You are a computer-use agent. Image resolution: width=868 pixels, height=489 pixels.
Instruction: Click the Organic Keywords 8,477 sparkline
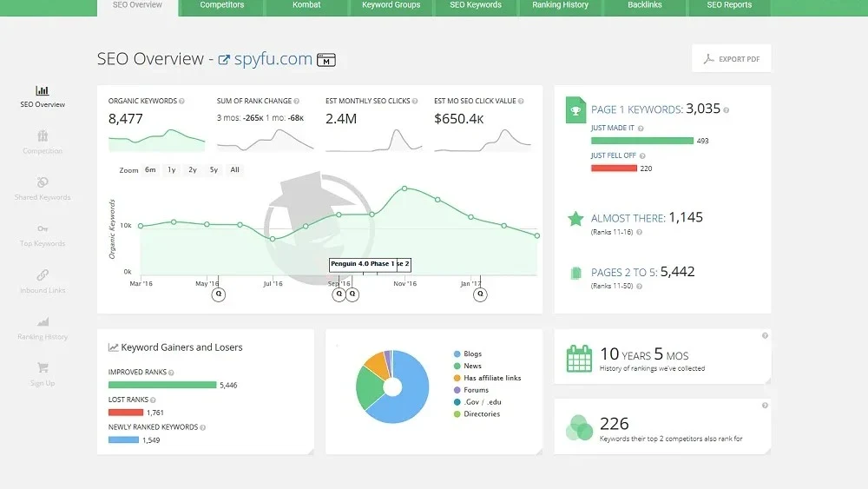(156, 140)
